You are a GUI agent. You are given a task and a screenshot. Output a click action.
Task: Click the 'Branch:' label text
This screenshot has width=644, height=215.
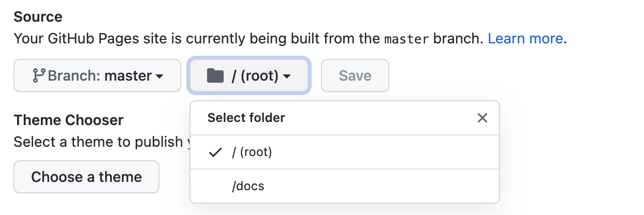[74, 76]
